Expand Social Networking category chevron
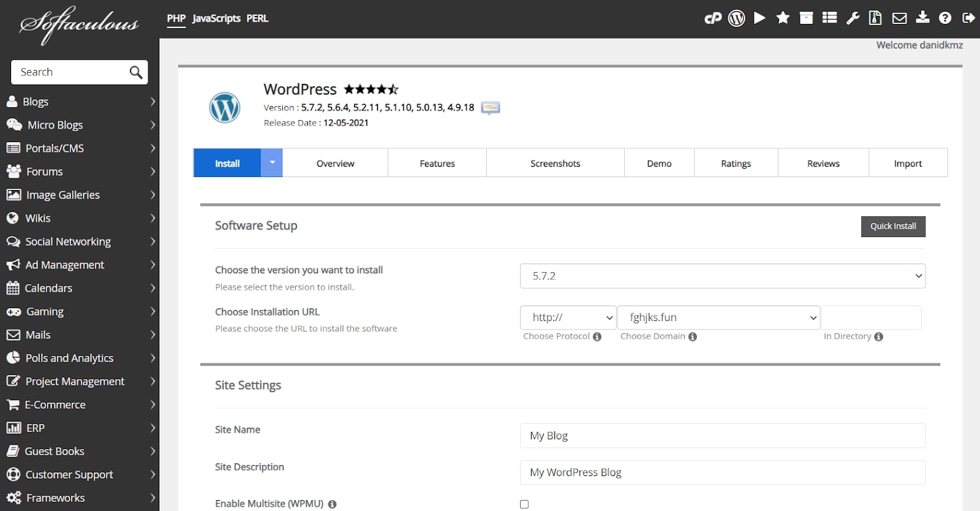The image size is (980, 511). click(x=153, y=241)
